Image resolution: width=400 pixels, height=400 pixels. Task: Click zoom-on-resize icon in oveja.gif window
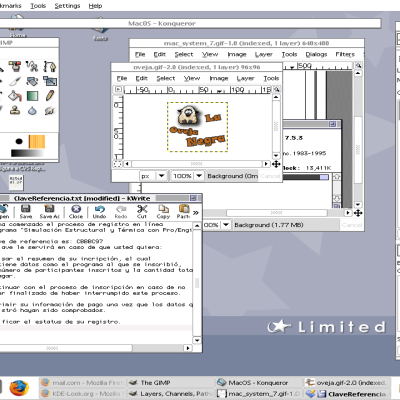click(276, 89)
